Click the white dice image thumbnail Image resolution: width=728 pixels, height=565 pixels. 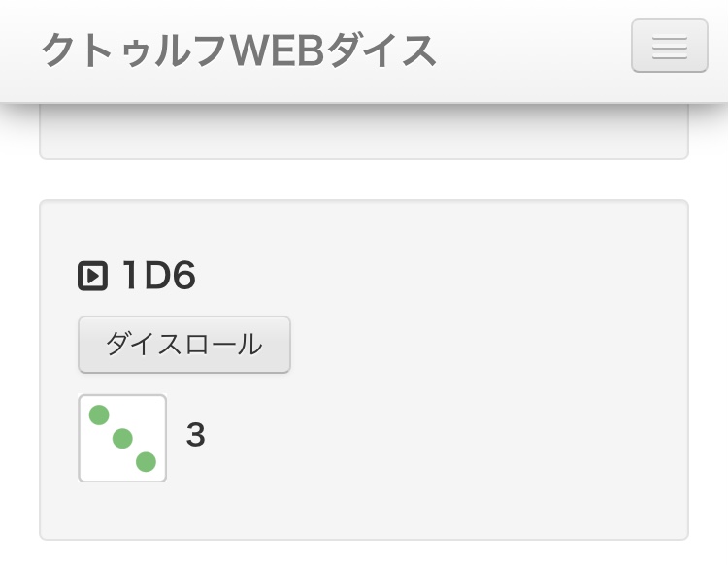coord(122,438)
